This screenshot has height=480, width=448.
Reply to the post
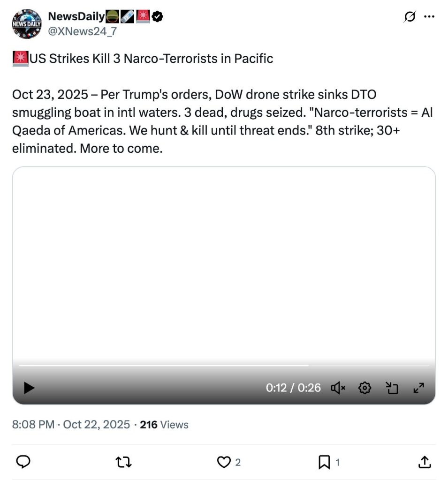click(23, 462)
